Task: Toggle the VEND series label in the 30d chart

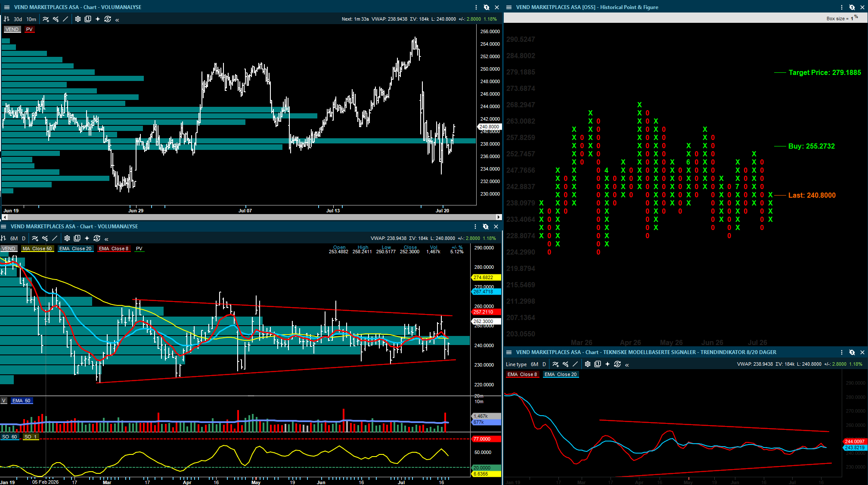Action: 12,29
